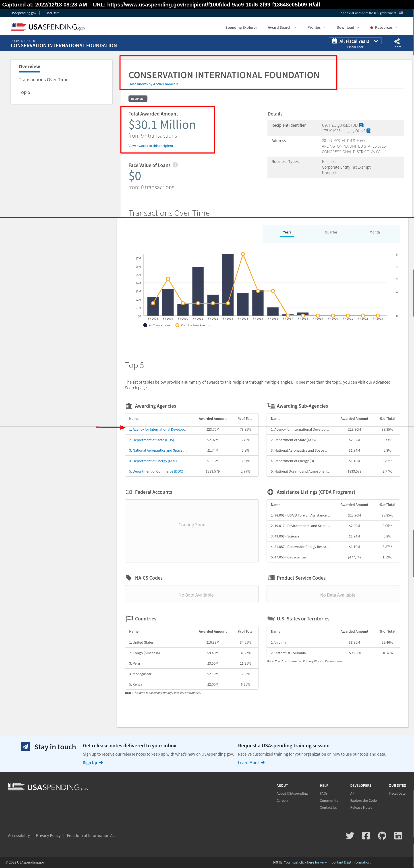Open the About USAspending footer link

point(292,793)
